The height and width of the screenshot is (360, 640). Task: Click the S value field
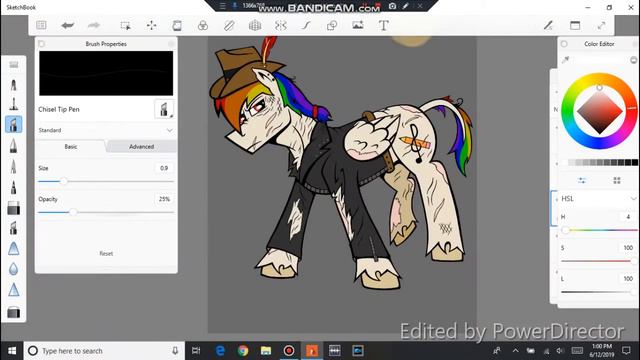628,248
